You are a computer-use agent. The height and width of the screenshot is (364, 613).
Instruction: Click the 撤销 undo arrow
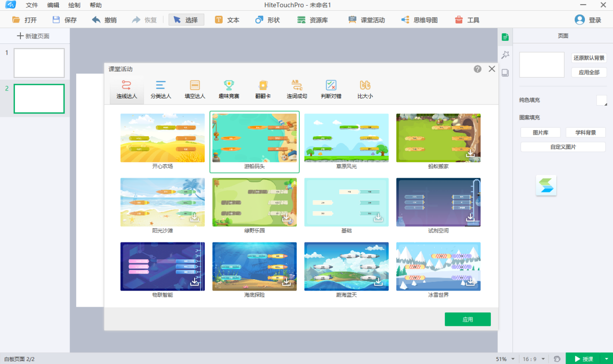pyautogui.click(x=104, y=20)
